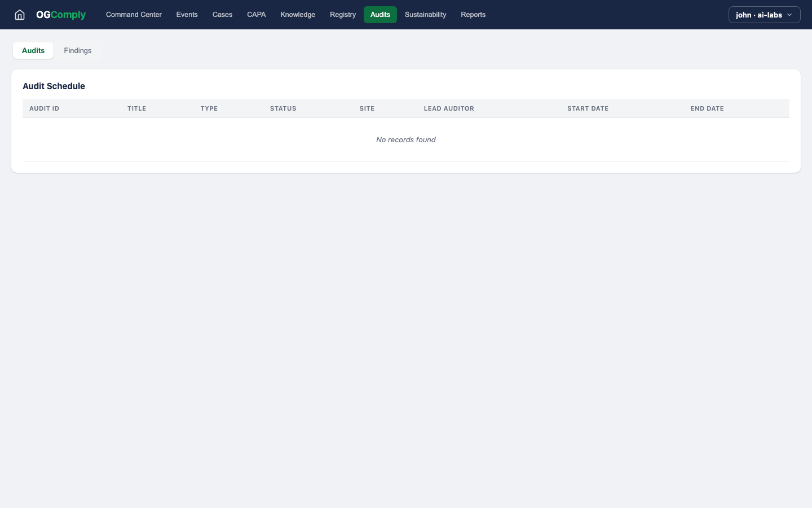Sort by Audit ID column header
812x508 pixels.
[x=44, y=108]
